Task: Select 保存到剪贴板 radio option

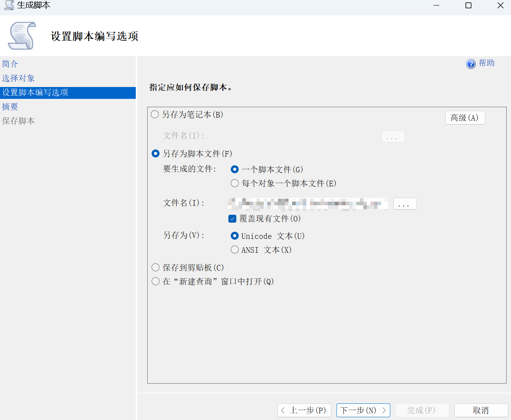Action: click(x=156, y=267)
